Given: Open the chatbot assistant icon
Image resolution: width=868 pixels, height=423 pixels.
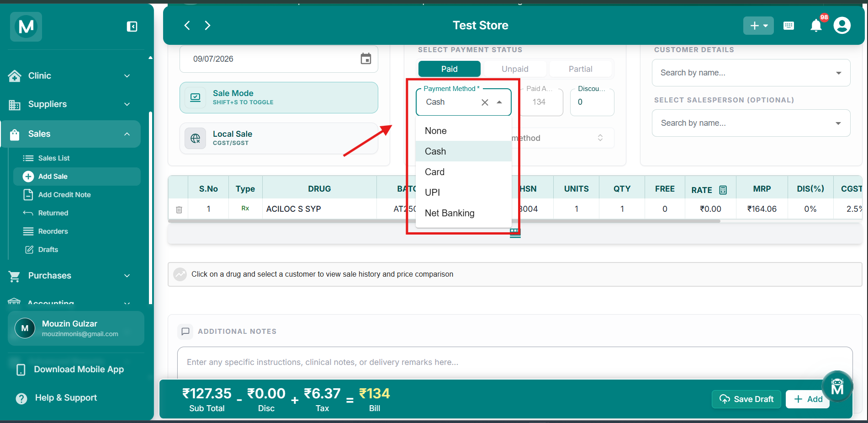Looking at the screenshot, I should pyautogui.click(x=837, y=387).
